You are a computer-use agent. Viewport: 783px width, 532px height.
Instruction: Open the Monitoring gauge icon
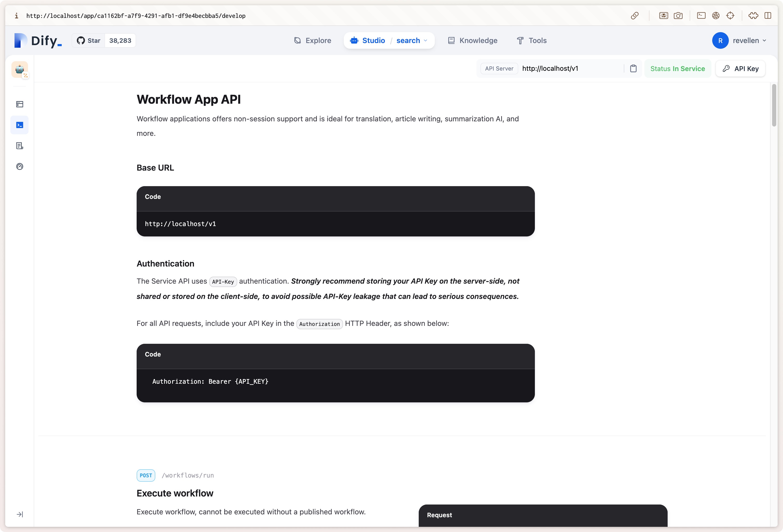point(19,166)
